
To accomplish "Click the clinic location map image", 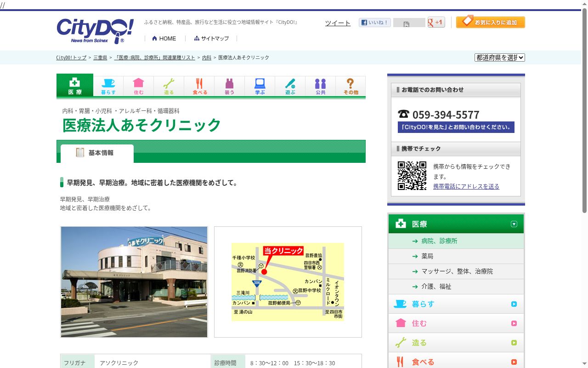I will tap(288, 282).
